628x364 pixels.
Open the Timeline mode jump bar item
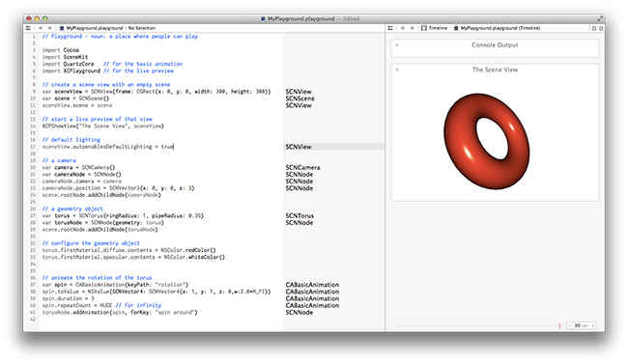coord(434,28)
